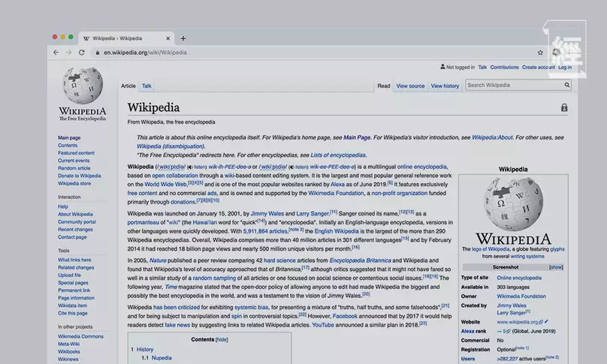
Task: Open Nupedia in Contents box
Action: coord(162,358)
